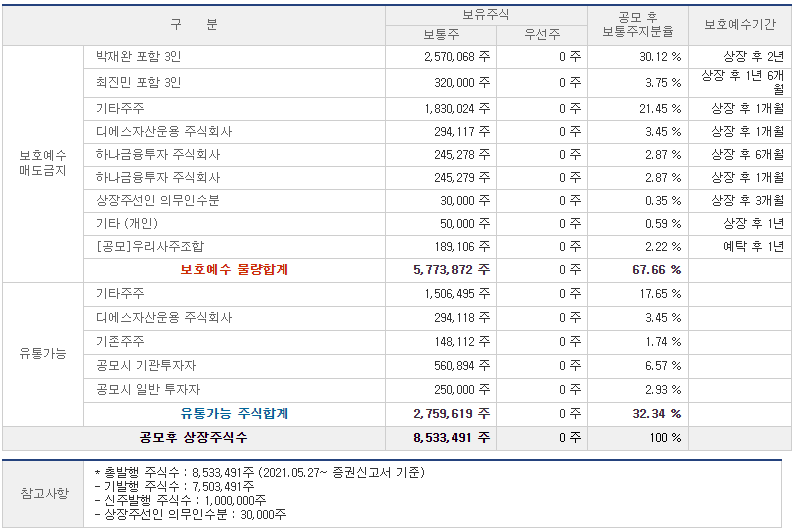Click the value '1,830,024 주'
The height and width of the screenshot is (529, 795).
pos(457,109)
